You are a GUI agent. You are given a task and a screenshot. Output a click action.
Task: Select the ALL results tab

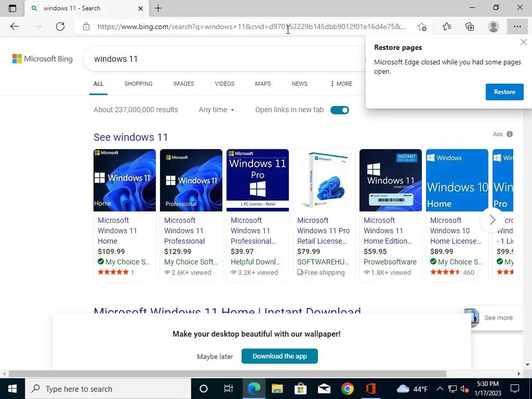click(98, 84)
